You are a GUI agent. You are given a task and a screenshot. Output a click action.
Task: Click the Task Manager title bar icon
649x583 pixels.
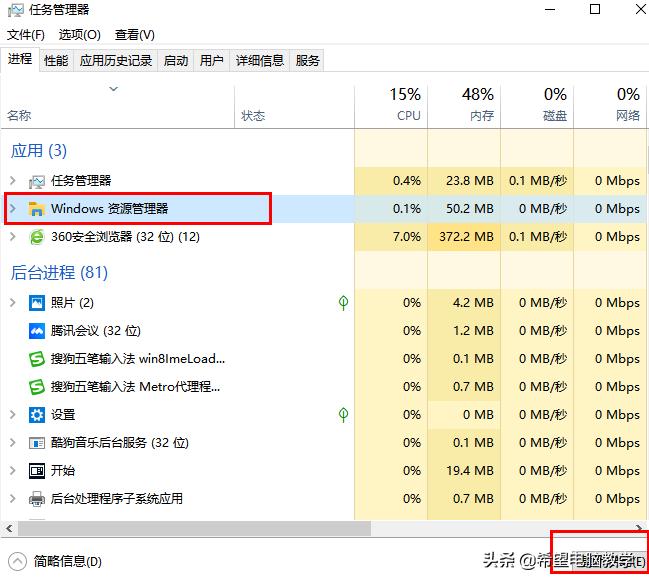pyautogui.click(x=16, y=10)
